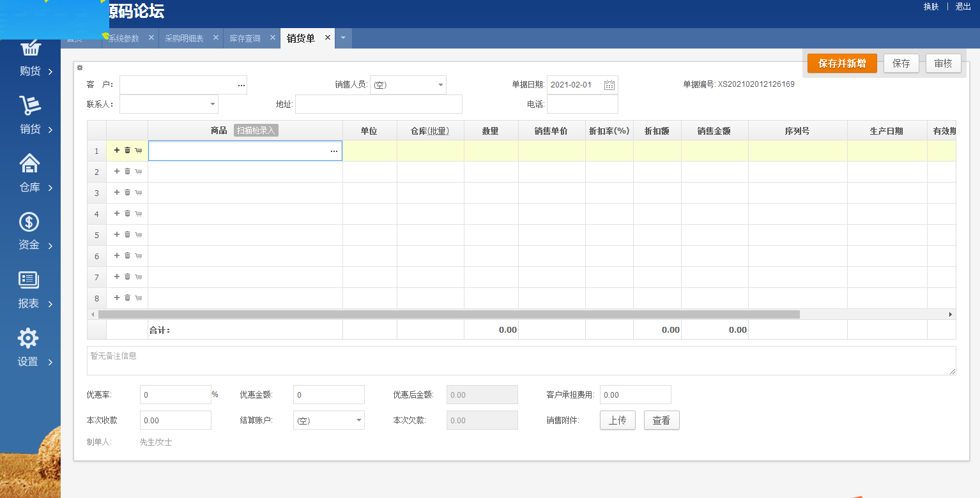Add a new row with row 2's plus icon
The height and width of the screenshot is (498, 980).
tap(116, 171)
